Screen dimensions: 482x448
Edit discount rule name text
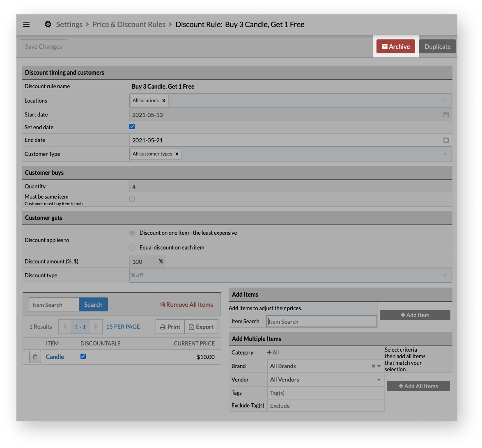[x=163, y=86]
